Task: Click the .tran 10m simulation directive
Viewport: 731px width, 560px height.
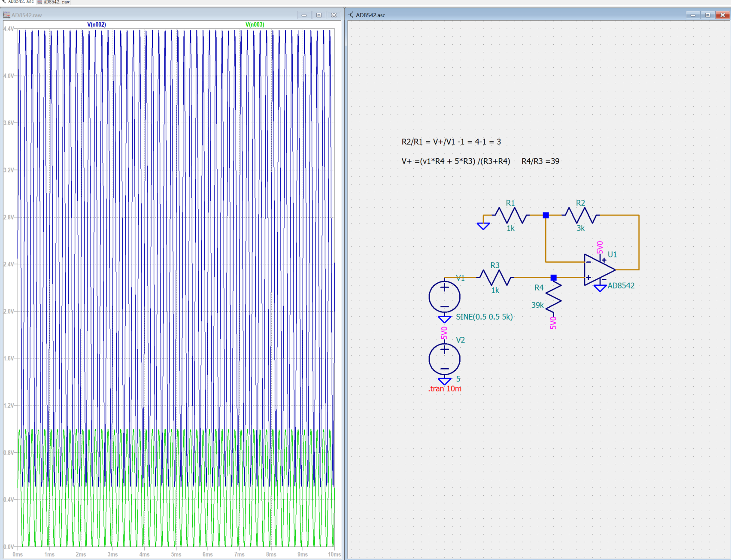Action: [445, 389]
